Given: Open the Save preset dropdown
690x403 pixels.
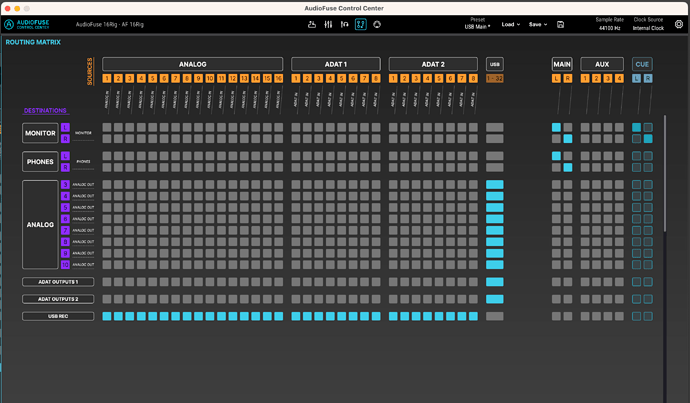Looking at the screenshot, I should (x=538, y=25).
